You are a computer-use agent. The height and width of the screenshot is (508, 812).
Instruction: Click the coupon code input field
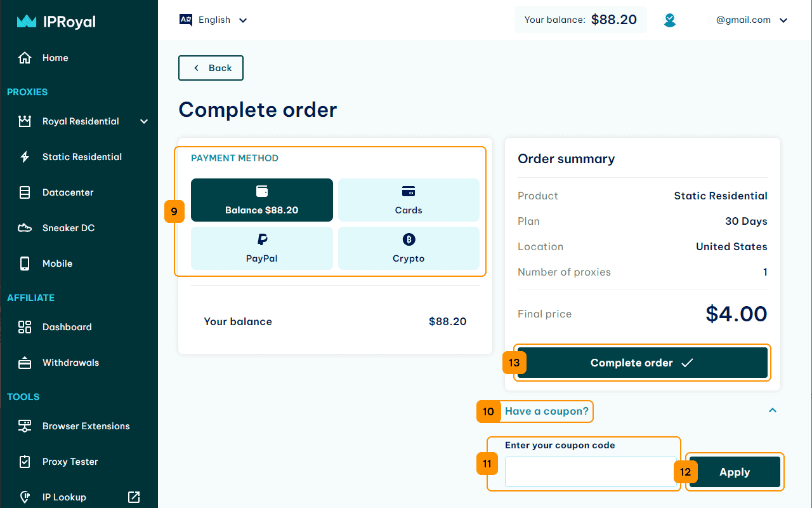pos(591,472)
